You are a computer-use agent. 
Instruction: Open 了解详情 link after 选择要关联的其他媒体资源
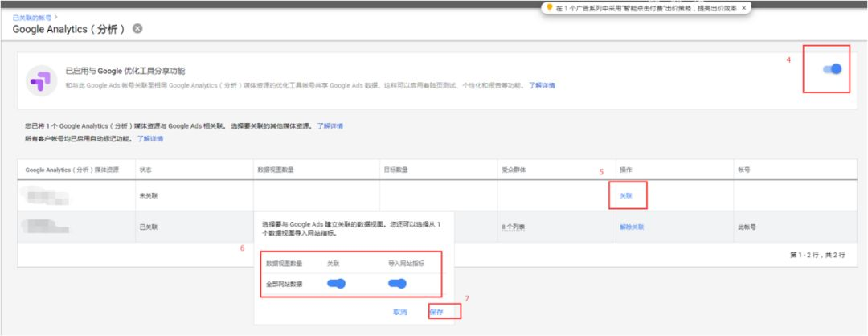[x=330, y=126]
